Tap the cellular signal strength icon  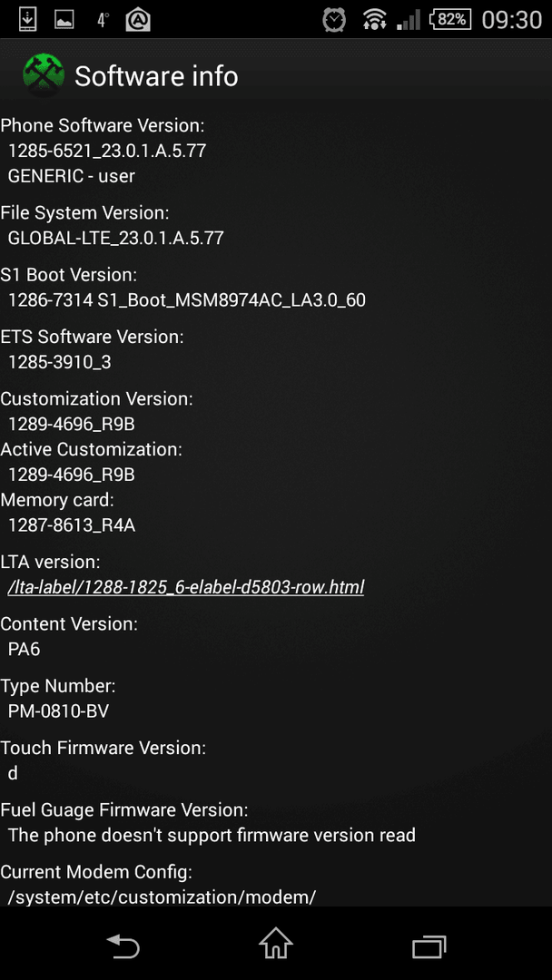pyautogui.click(x=409, y=20)
